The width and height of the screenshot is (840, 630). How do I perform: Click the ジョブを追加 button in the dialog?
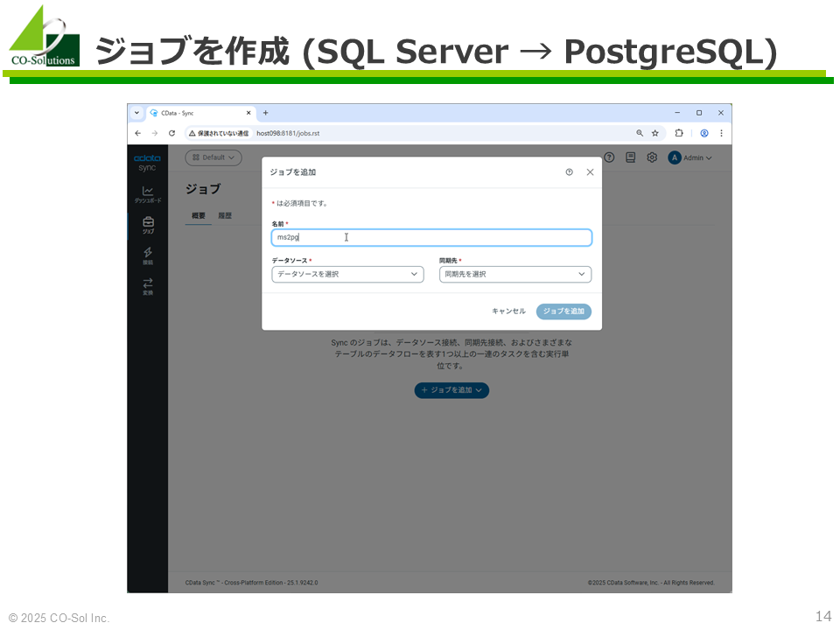563,311
